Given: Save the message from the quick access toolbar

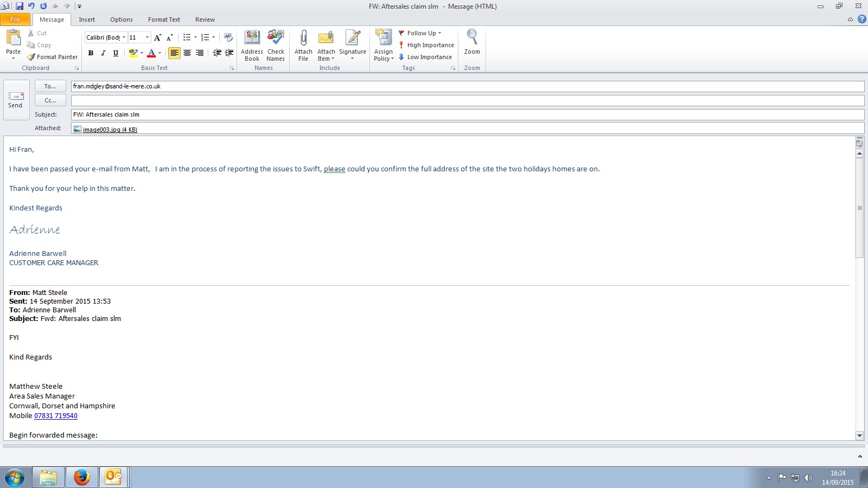Looking at the screenshot, I should click(20, 6).
